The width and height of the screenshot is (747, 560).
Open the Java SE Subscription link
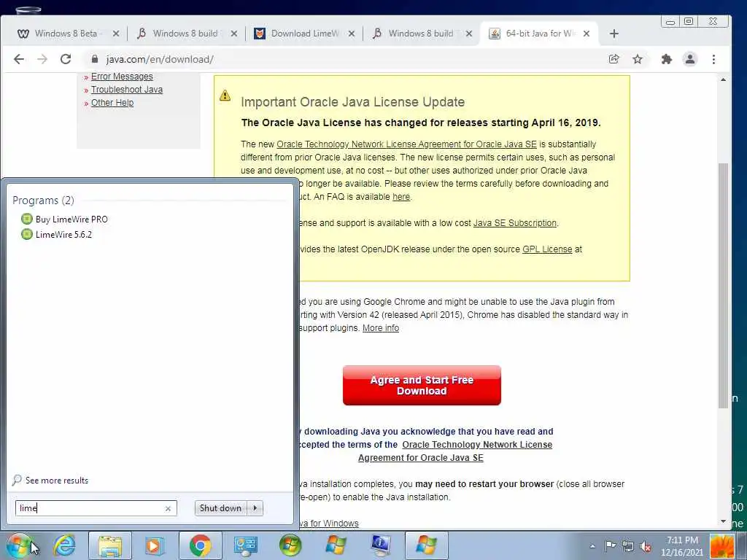514,223
